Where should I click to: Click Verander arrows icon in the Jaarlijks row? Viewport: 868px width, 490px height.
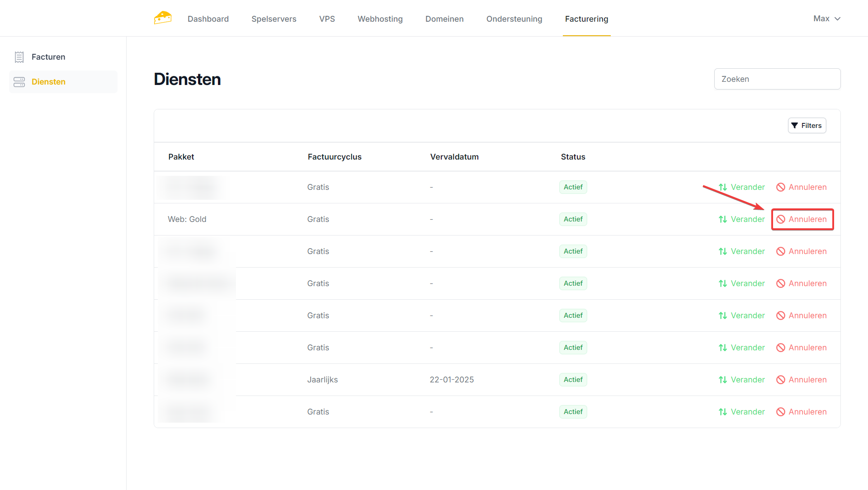[723, 380]
